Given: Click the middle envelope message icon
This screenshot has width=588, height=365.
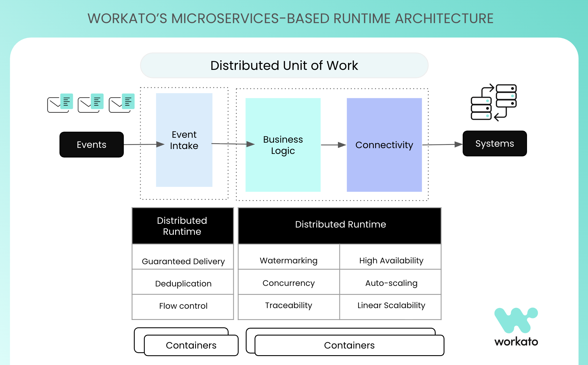Looking at the screenshot, I should (91, 103).
